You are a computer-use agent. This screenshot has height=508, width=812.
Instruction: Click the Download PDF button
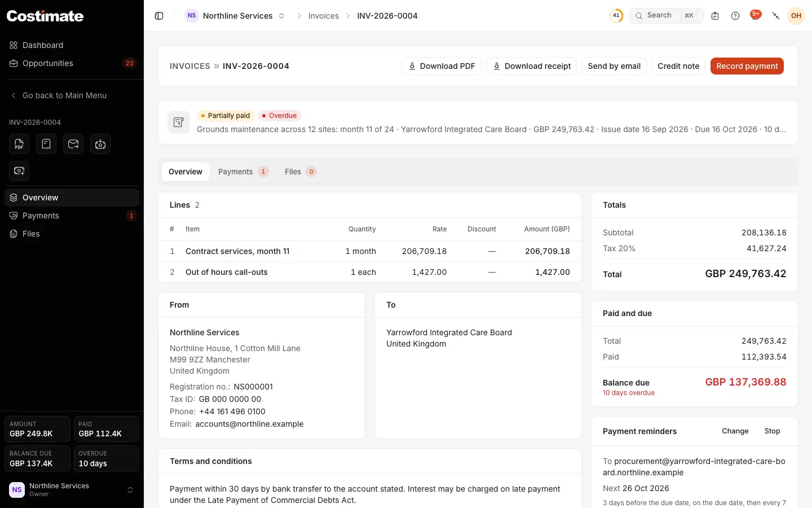click(442, 66)
